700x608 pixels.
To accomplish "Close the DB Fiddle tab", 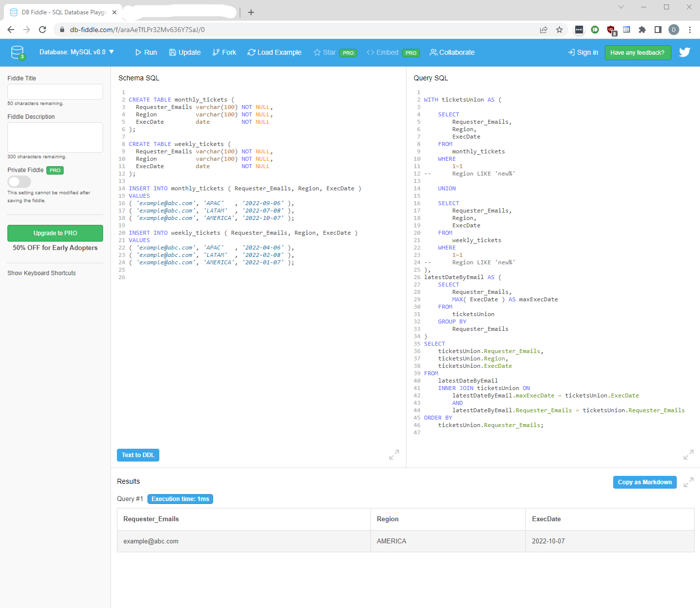I will point(114,12).
